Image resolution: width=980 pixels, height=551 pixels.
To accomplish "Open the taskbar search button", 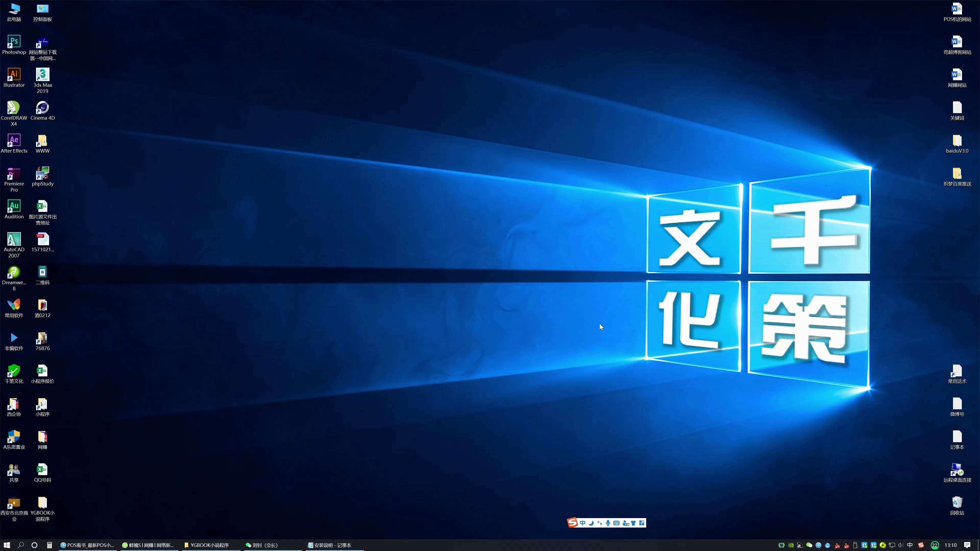I will (21, 545).
